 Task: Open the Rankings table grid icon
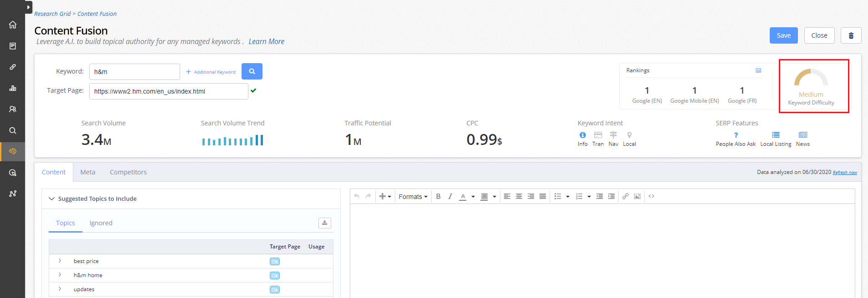point(758,70)
